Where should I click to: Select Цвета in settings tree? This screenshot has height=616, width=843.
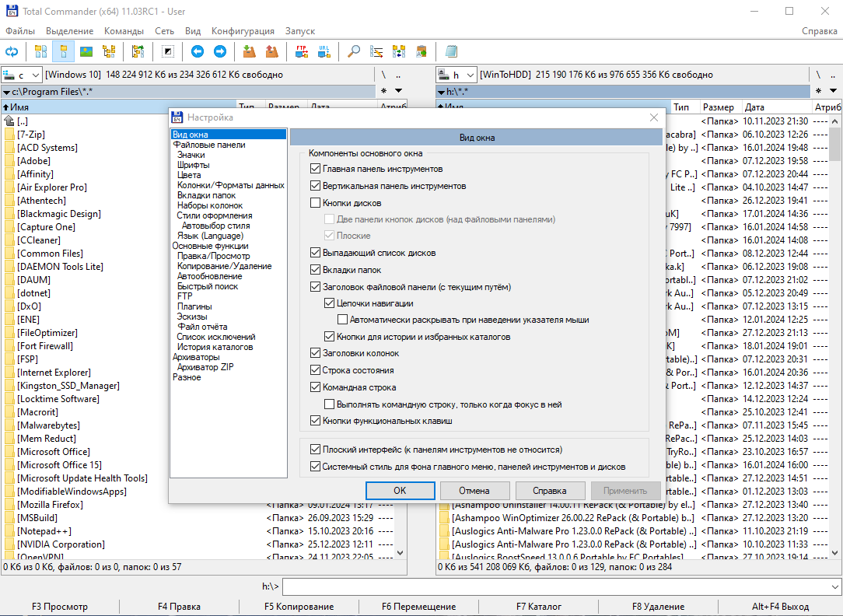pos(189,175)
